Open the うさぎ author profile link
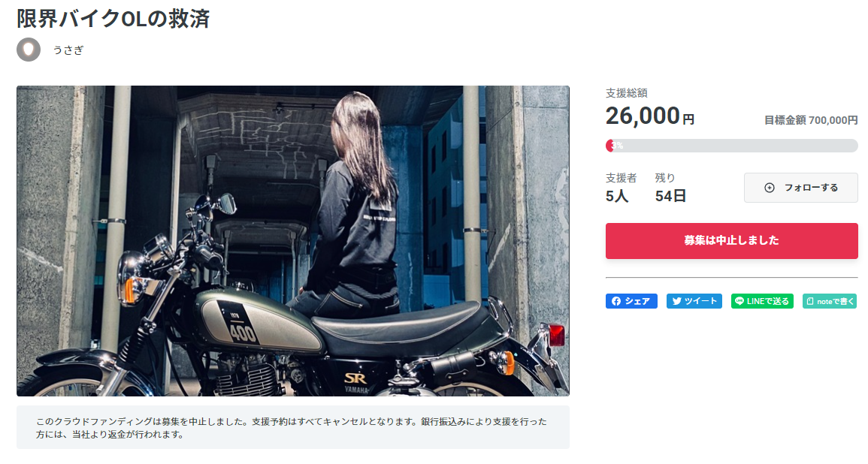The height and width of the screenshot is (464, 868). (68, 50)
